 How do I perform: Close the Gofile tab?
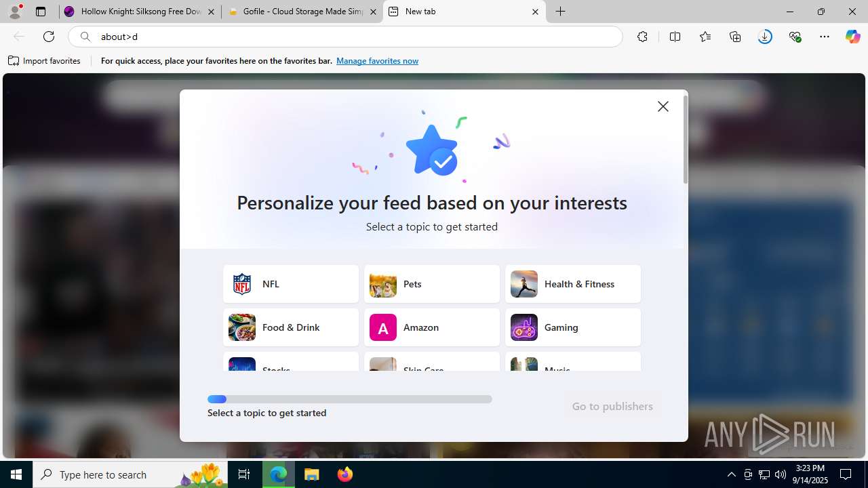click(373, 12)
